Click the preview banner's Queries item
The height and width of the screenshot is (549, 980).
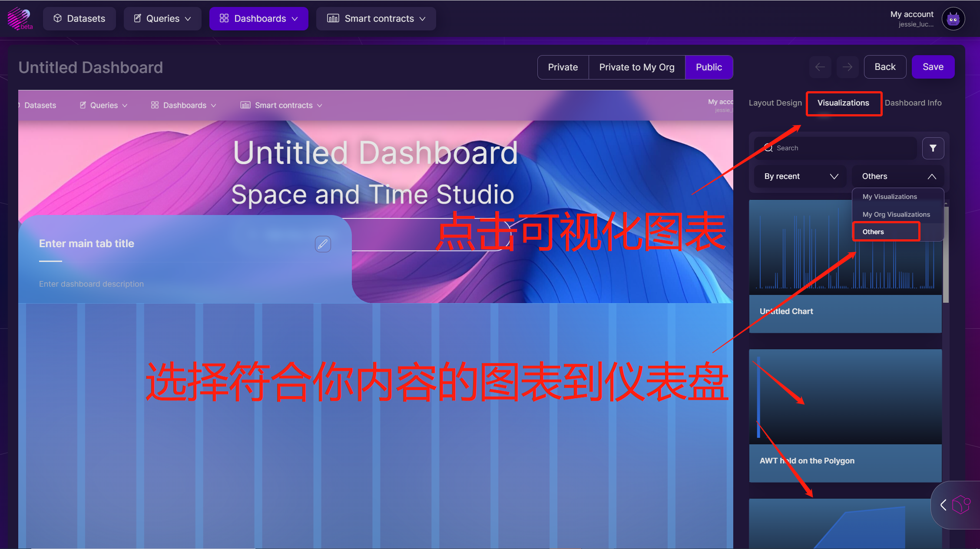click(x=103, y=105)
